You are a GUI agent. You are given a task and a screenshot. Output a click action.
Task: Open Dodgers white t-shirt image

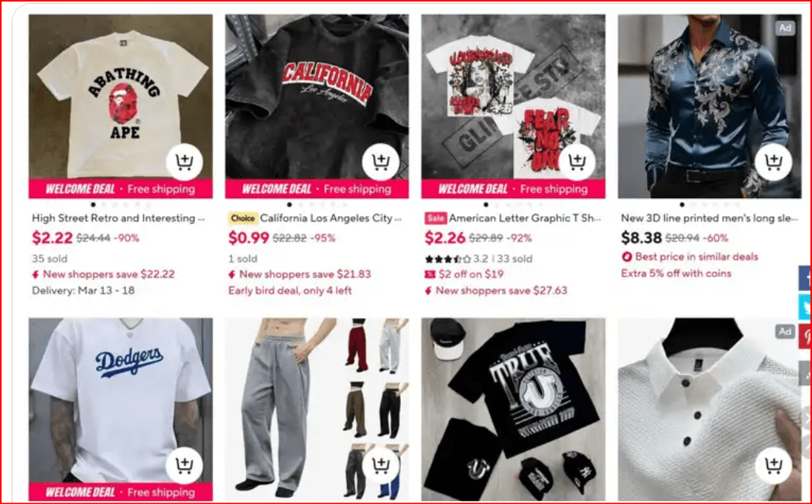pyautogui.click(x=120, y=400)
